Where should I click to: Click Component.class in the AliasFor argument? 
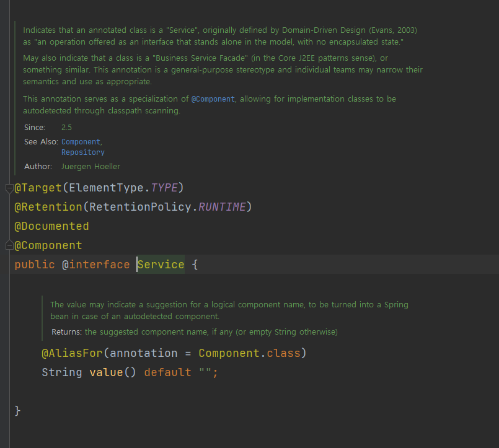point(249,353)
